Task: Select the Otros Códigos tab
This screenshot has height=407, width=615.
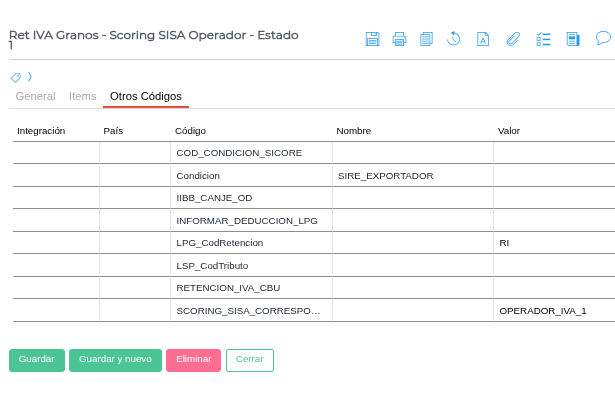Action: (146, 97)
